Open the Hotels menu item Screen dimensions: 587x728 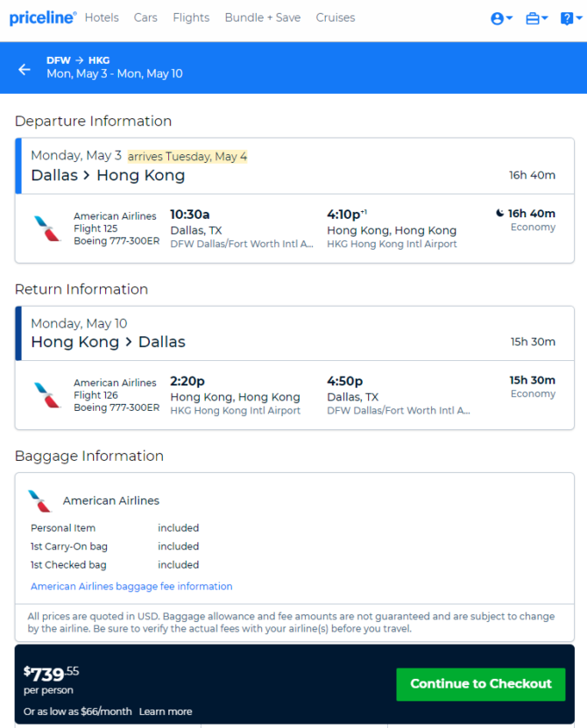(x=102, y=18)
